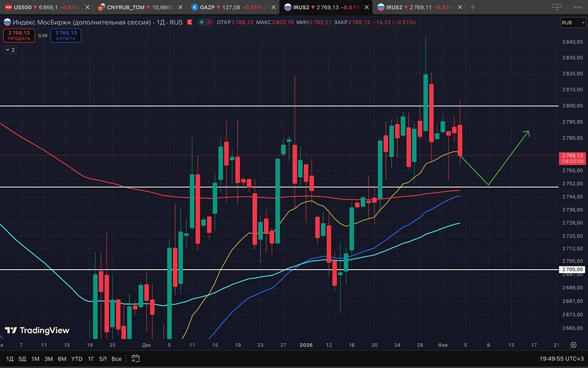Screen dimensions: 588x368
Task: Add a new chart tab with plus
Action: click(473, 7)
